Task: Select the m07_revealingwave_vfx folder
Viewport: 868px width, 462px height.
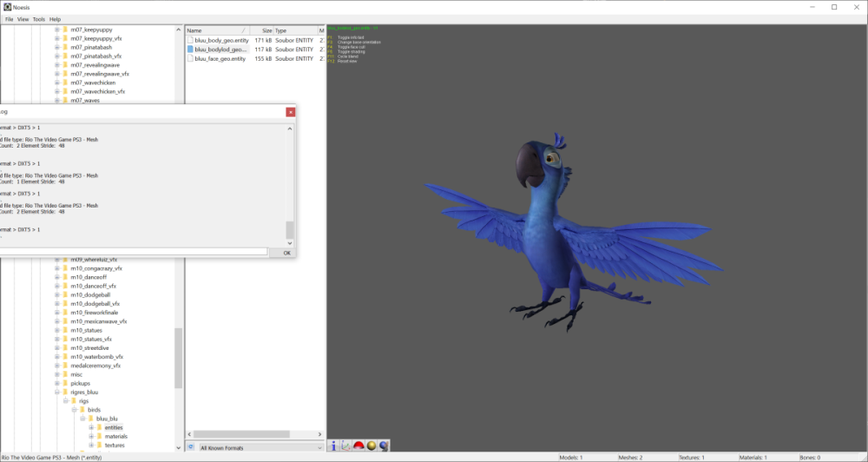Action: (x=100, y=74)
